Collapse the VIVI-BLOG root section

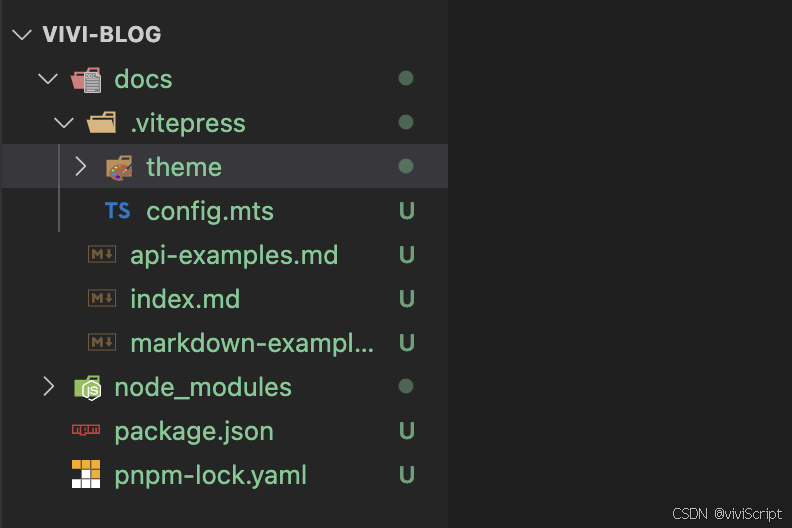pos(22,35)
